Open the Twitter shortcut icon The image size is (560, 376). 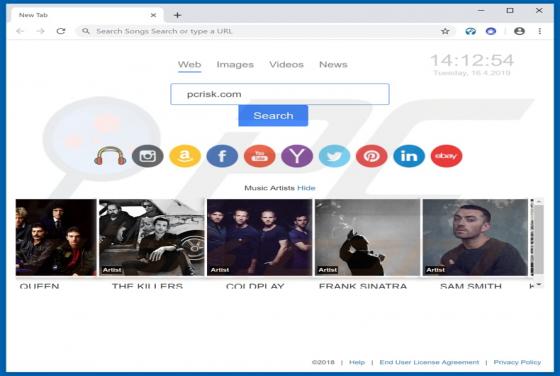coord(334,156)
